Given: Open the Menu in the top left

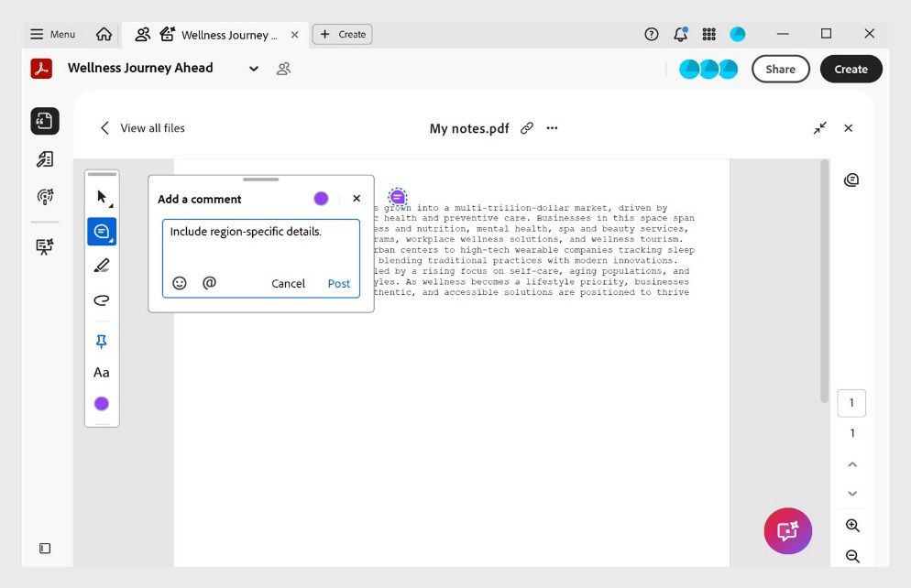Looking at the screenshot, I should 52,34.
